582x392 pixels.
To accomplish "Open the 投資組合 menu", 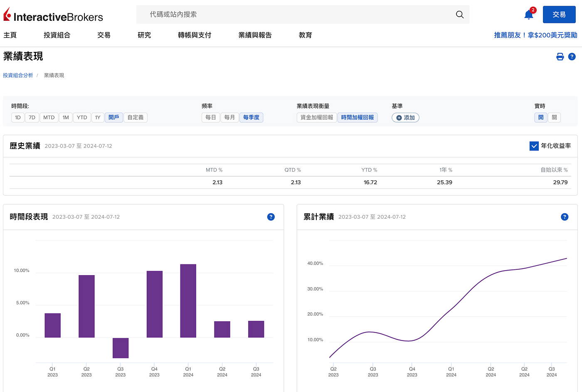I will pyautogui.click(x=57, y=35).
